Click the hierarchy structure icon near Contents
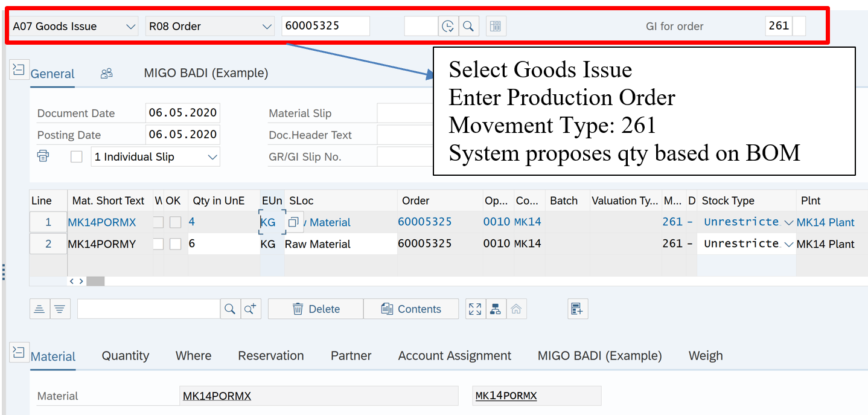868x415 pixels. (496, 309)
